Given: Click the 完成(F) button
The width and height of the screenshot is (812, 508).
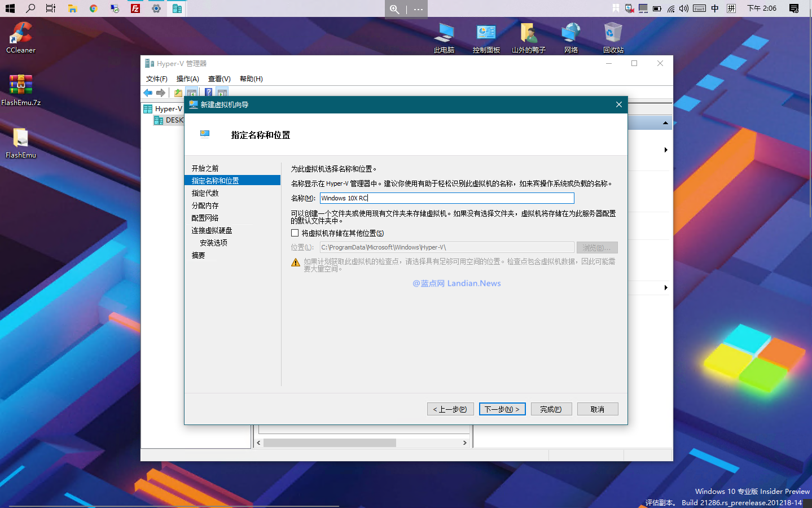Looking at the screenshot, I should (551, 409).
